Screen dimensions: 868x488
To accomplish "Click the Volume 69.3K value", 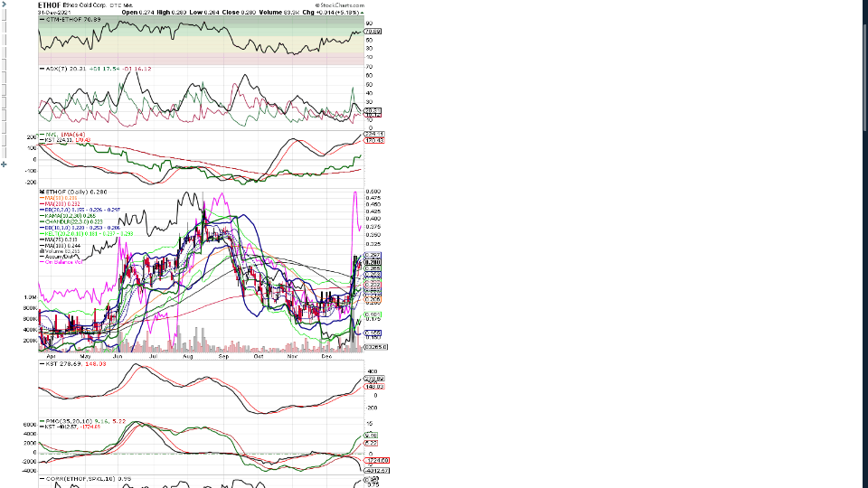I will click(x=279, y=12).
